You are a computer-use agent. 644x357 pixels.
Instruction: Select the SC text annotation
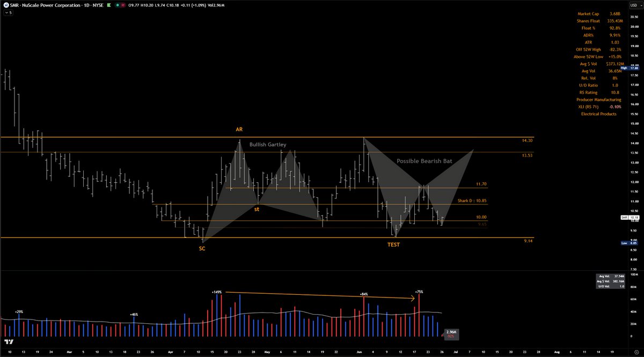[x=202, y=249]
